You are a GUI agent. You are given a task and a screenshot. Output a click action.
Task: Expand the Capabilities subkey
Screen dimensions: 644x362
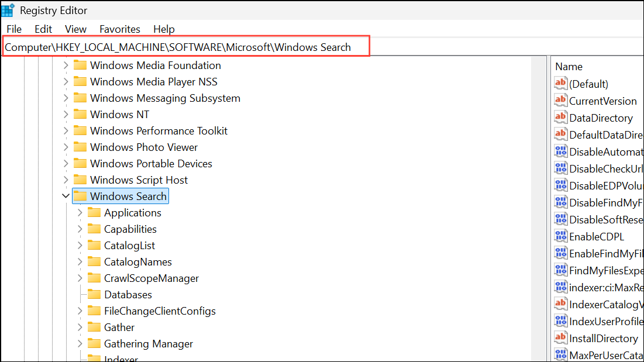coord(80,229)
